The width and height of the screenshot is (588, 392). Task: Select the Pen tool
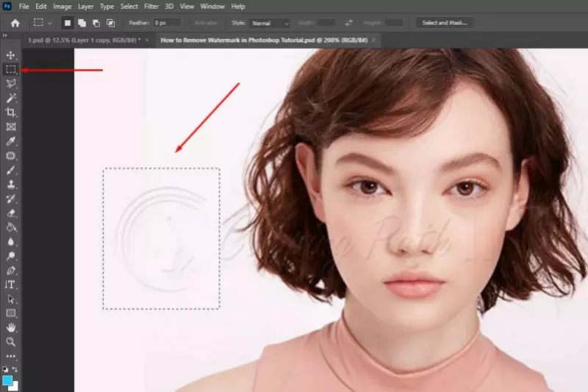coord(10,271)
